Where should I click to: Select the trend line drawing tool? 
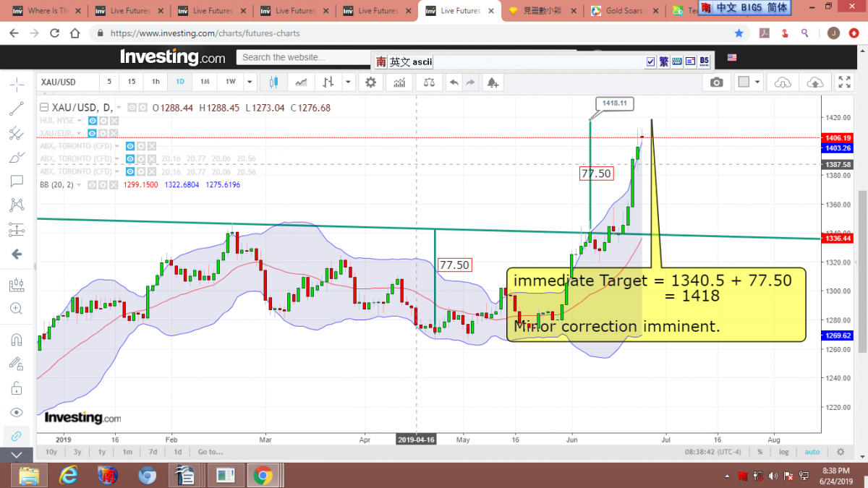(x=17, y=109)
